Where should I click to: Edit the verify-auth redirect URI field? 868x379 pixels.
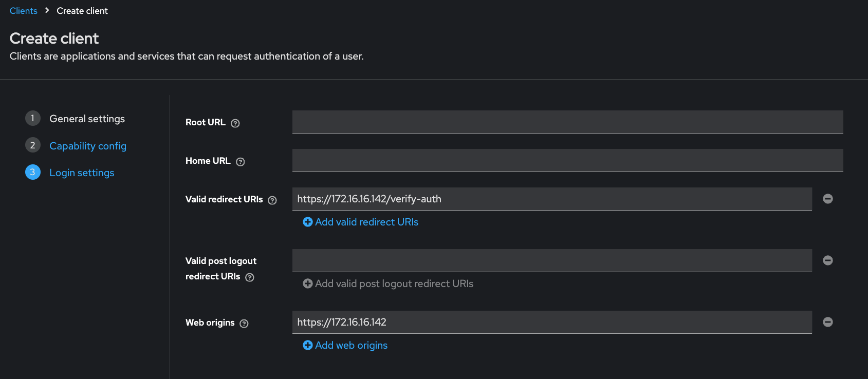[x=552, y=199]
